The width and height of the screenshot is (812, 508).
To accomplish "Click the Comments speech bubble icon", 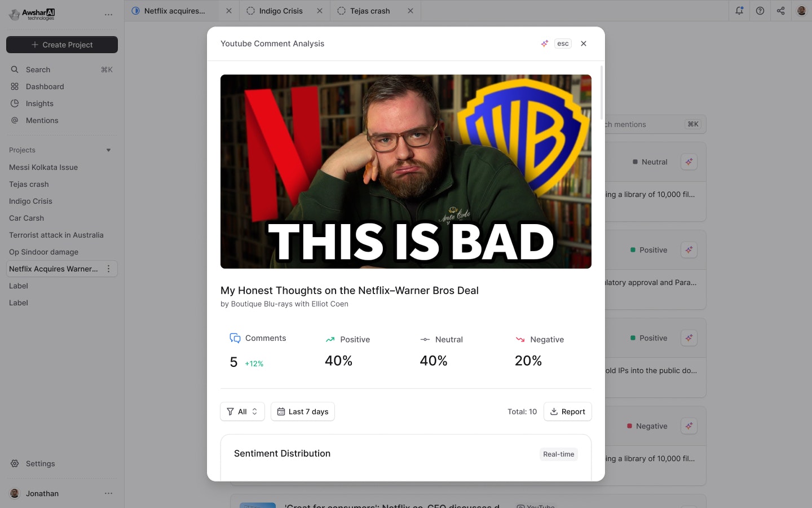I will click(235, 338).
